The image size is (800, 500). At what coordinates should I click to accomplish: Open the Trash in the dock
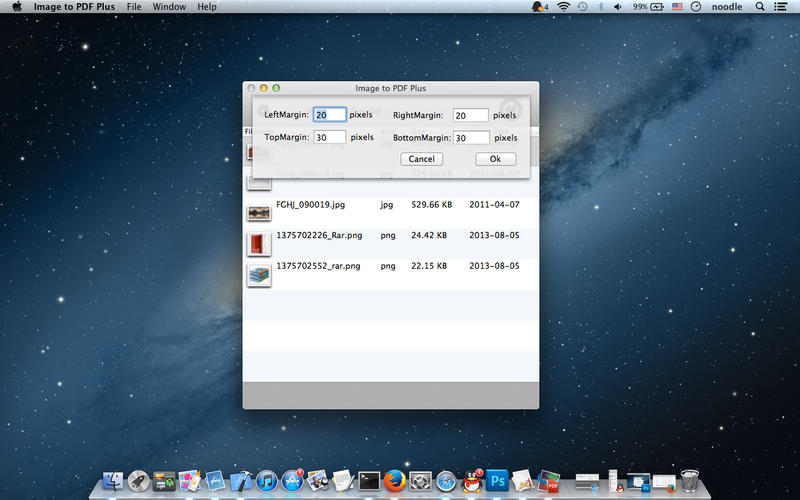[x=689, y=481]
